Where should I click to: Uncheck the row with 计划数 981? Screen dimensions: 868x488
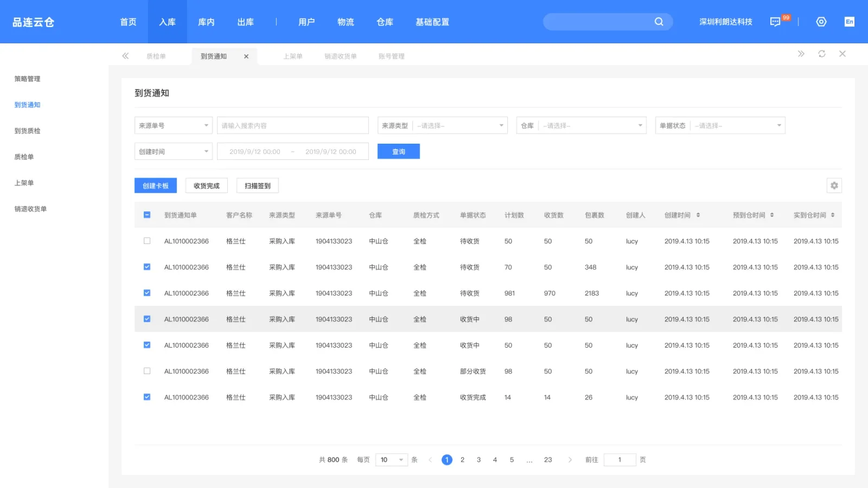pyautogui.click(x=147, y=293)
